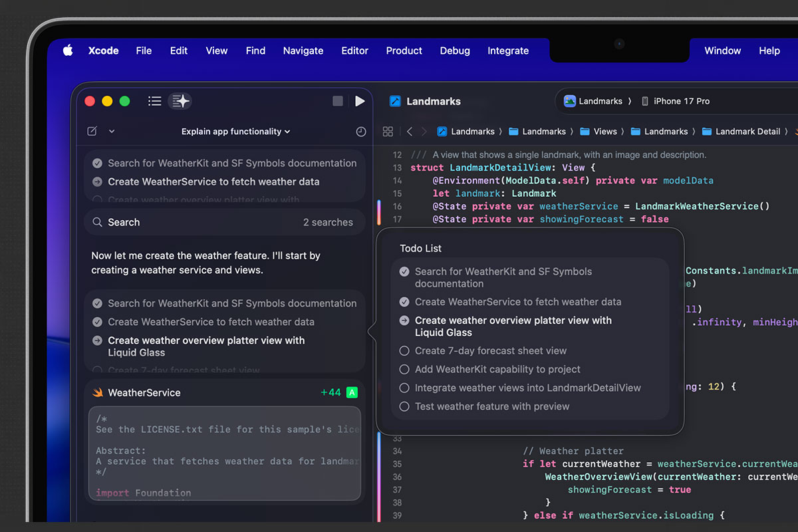Expand the Search row showing 2 searches

click(225, 222)
